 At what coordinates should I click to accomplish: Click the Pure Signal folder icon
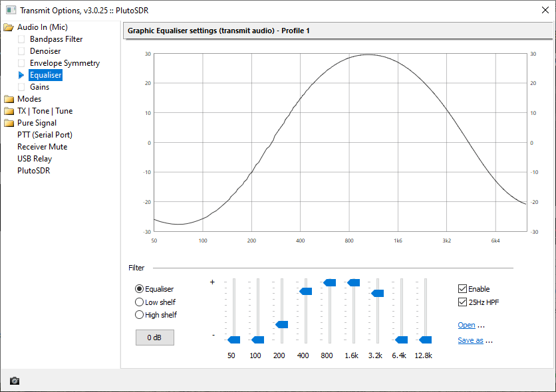[x=9, y=123]
